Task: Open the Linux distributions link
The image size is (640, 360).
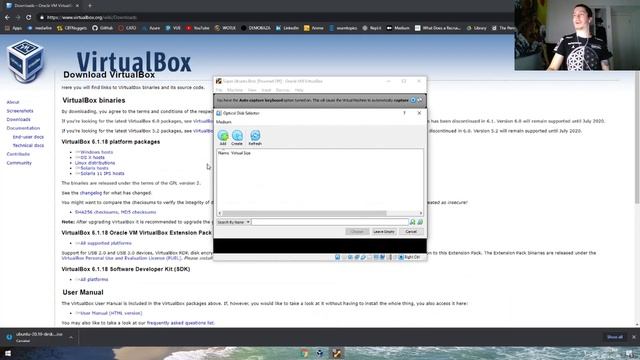Action: click(95, 163)
